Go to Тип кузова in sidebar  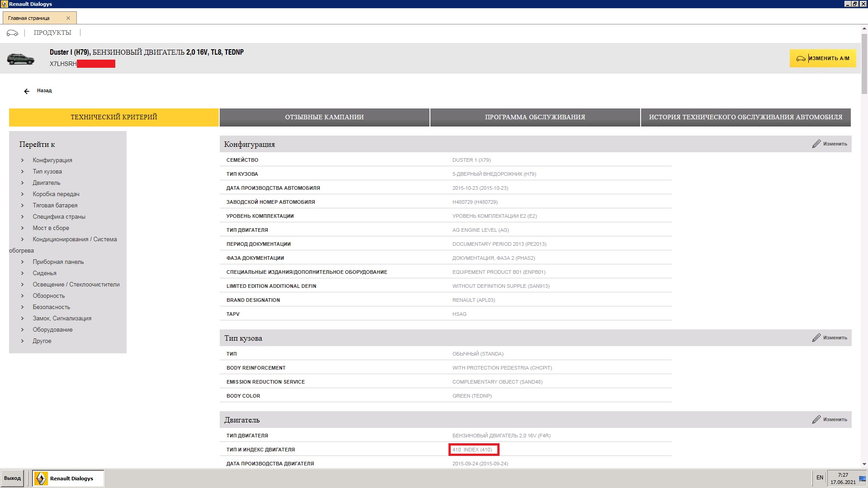47,171
